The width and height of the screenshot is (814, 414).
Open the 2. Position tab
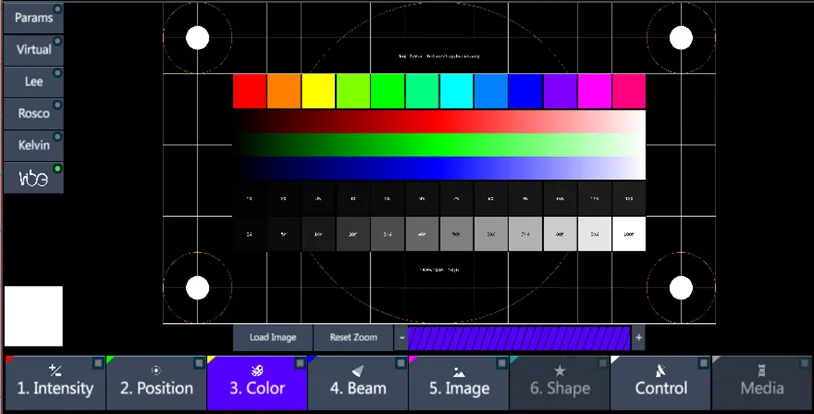tap(156, 383)
